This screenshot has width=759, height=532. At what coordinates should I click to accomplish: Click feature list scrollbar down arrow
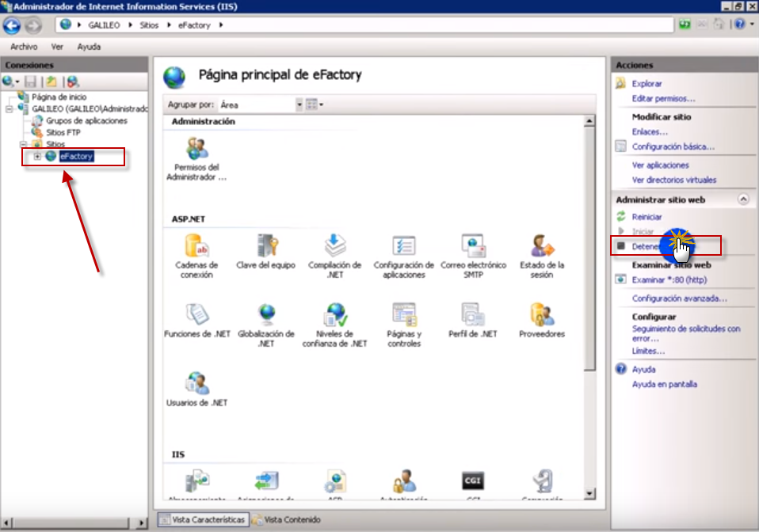(589, 494)
